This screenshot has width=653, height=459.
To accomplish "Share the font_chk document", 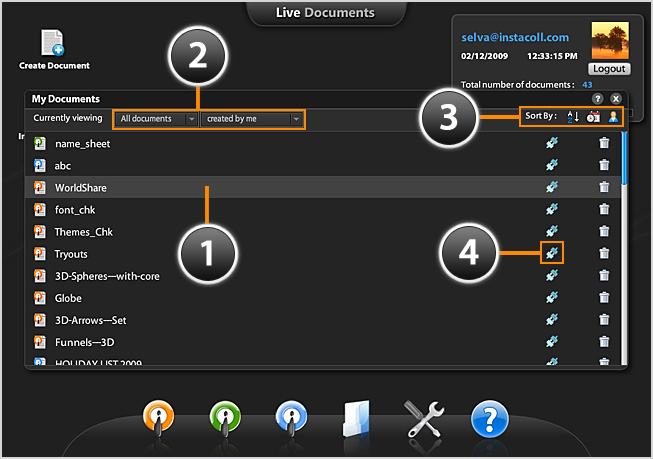I will click(x=552, y=209).
